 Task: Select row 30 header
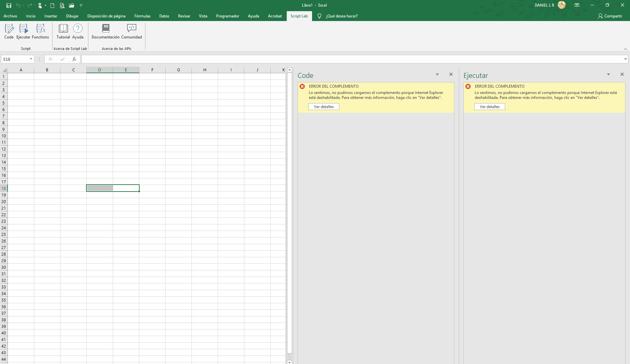click(x=4, y=267)
